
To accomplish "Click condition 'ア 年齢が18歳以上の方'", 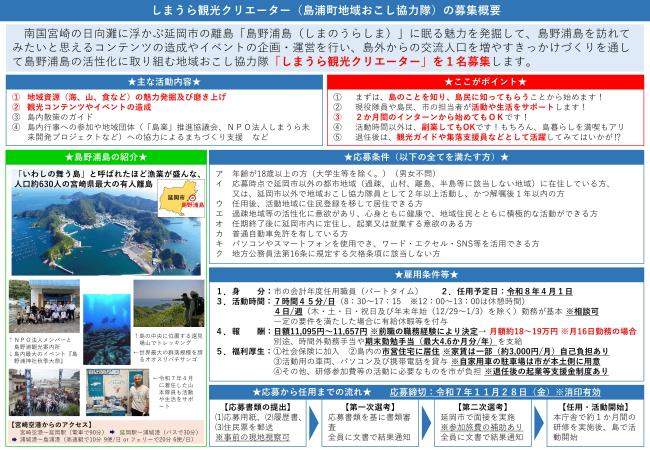I will pyautogui.click(x=326, y=174).
